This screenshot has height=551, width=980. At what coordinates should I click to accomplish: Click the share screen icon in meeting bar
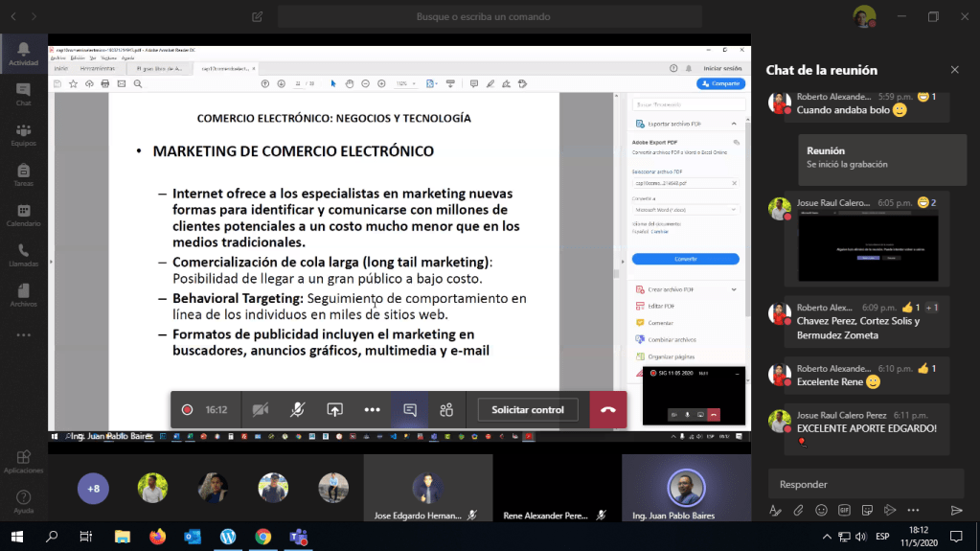coord(334,410)
